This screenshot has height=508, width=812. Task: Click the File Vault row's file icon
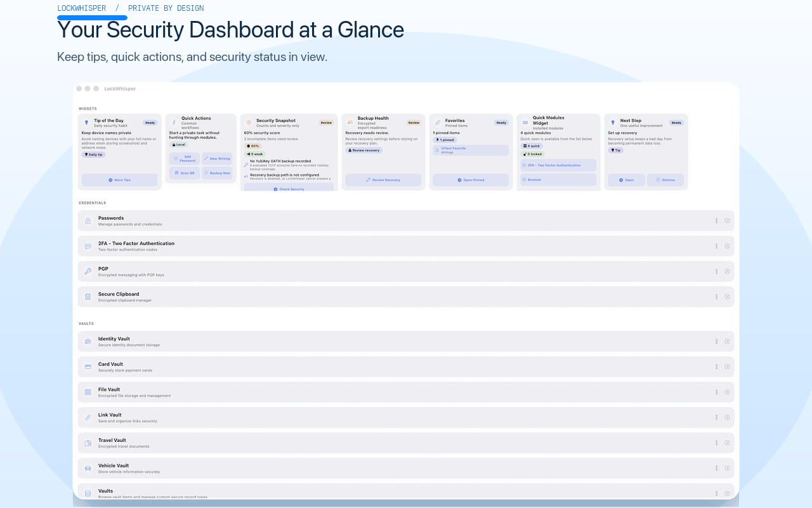pyautogui.click(x=88, y=392)
